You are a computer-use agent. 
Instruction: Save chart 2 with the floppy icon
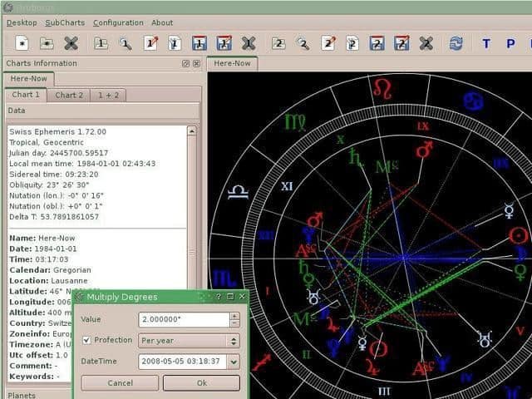pos(377,43)
